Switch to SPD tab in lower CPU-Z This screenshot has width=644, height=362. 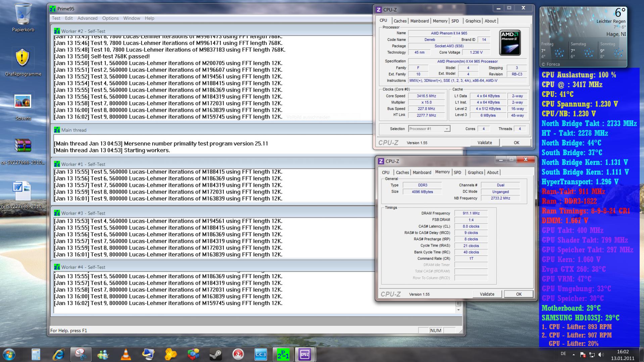(457, 172)
